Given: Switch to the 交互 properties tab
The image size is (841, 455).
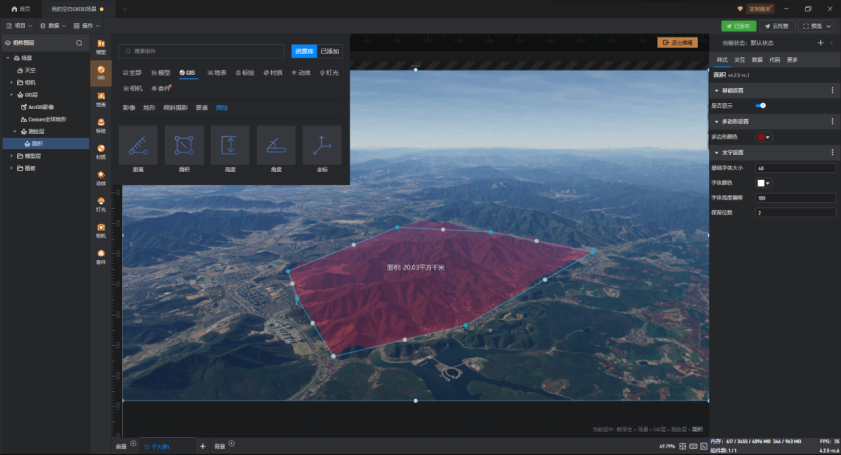Looking at the screenshot, I should pos(740,60).
